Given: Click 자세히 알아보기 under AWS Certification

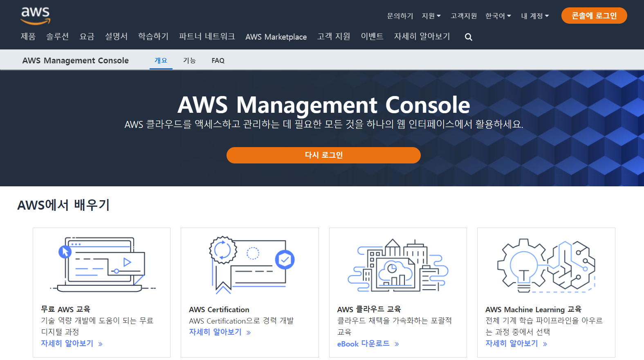Looking at the screenshot, I should tap(220, 332).
